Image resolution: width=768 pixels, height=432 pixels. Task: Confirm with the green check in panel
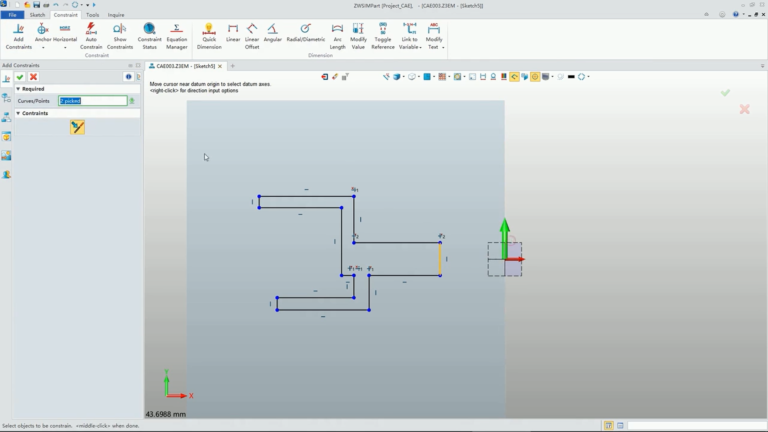tap(20, 77)
